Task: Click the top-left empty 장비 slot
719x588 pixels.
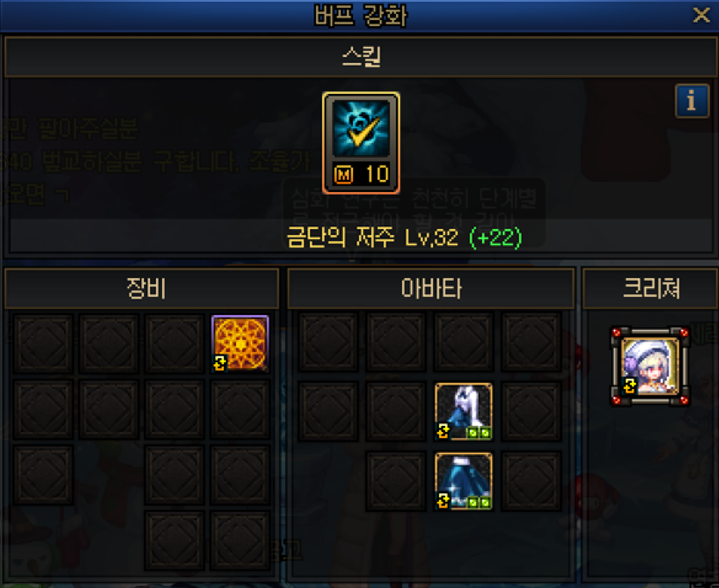Action: point(43,344)
